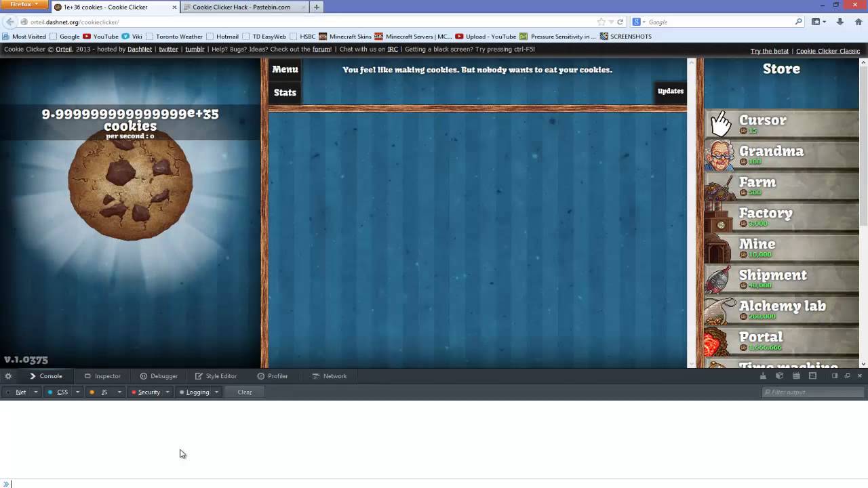This screenshot has height=488, width=868.
Task: Expand Security filter dropdown arrow
Action: coord(167,392)
